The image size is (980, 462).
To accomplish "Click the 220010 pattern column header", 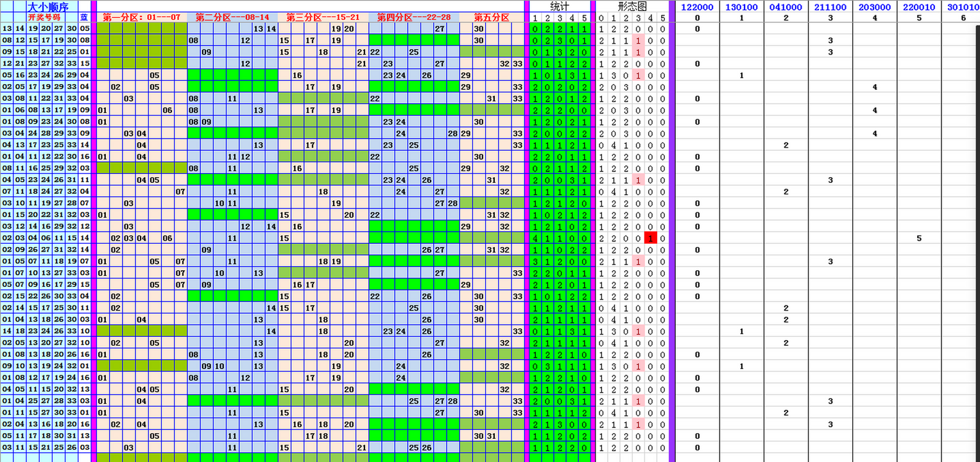I will pyautogui.click(x=918, y=6).
